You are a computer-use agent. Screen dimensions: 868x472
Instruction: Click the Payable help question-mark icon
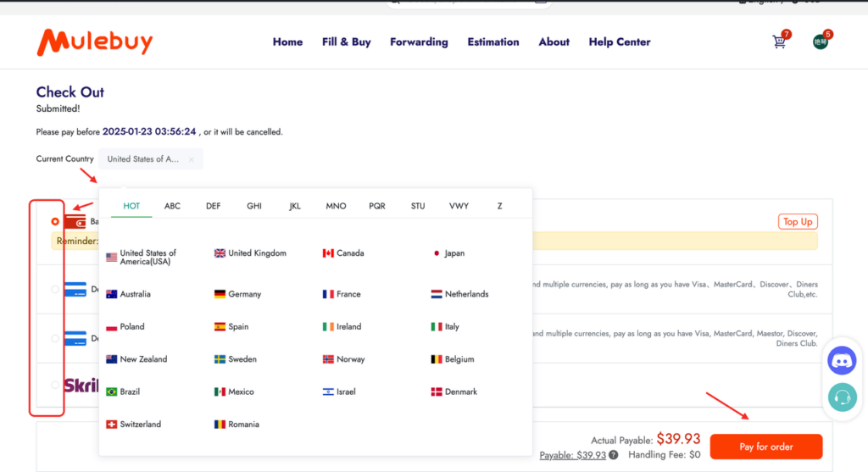click(614, 455)
